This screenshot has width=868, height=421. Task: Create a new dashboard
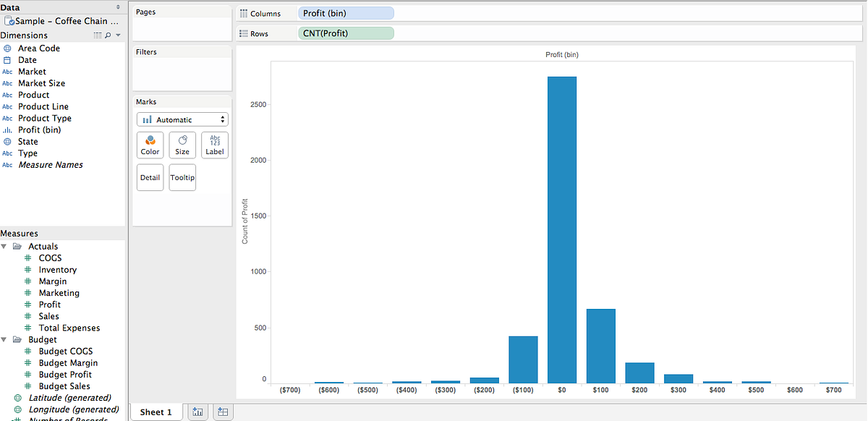pos(222,411)
